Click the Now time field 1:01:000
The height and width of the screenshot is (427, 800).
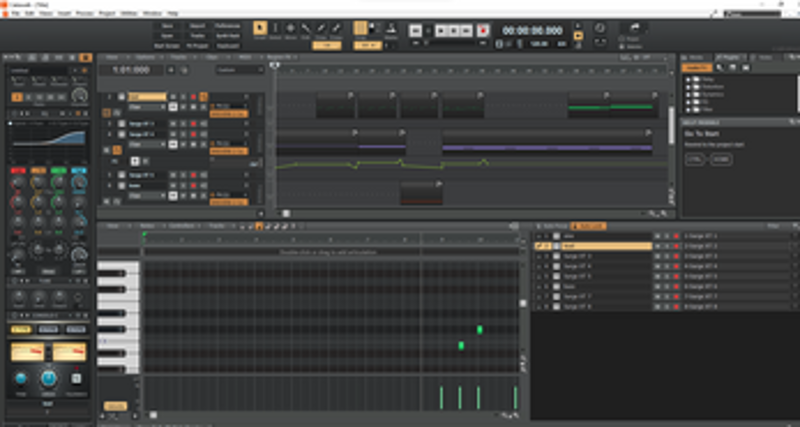pyautogui.click(x=131, y=70)
